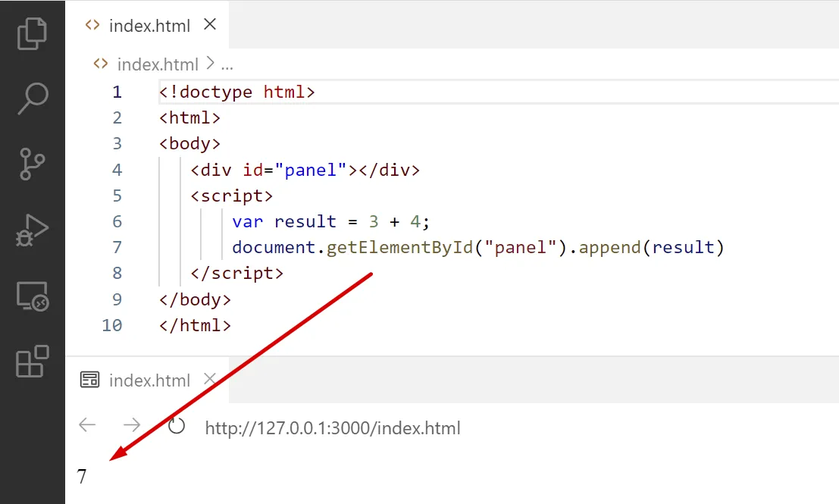This screenshot has width=839, height=504.
Task: Open the Run and Debug view
Action: [x=32, y=230]
